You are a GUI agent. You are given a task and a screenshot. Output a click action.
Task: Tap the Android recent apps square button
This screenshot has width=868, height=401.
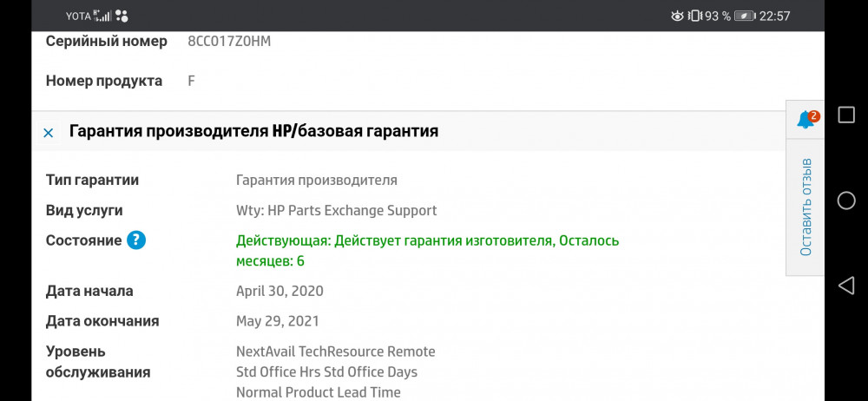click(845, 115)
